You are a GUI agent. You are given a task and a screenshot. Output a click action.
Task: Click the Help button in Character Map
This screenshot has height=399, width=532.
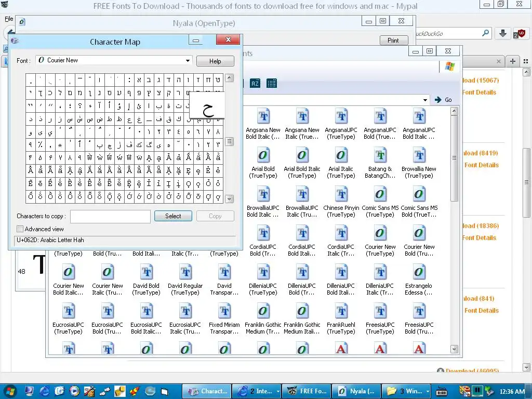point(215,61)
